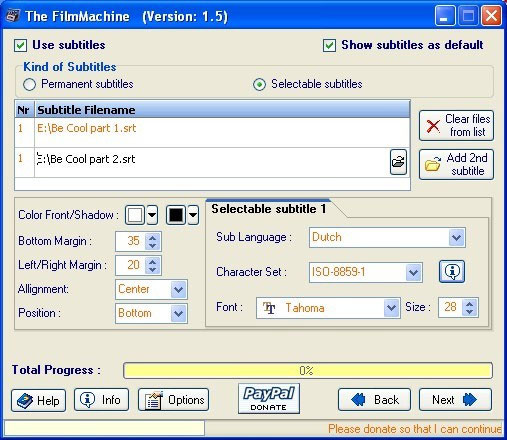Click the PayPal Donate button
This screenshot has width=507, height=440.
click(269, 398)
